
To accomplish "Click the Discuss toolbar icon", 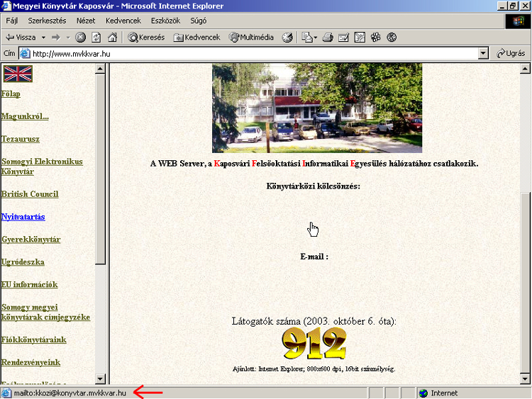I will click(360, 38).
